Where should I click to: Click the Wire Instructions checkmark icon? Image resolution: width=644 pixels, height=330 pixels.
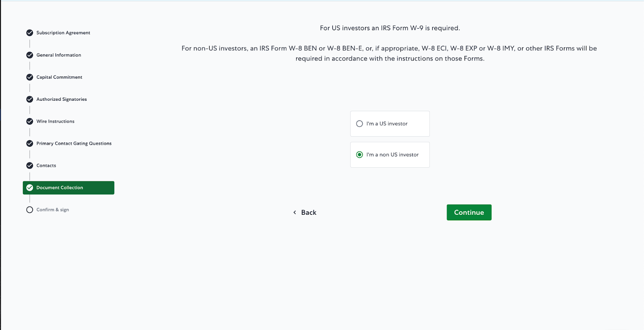(30, 121)
